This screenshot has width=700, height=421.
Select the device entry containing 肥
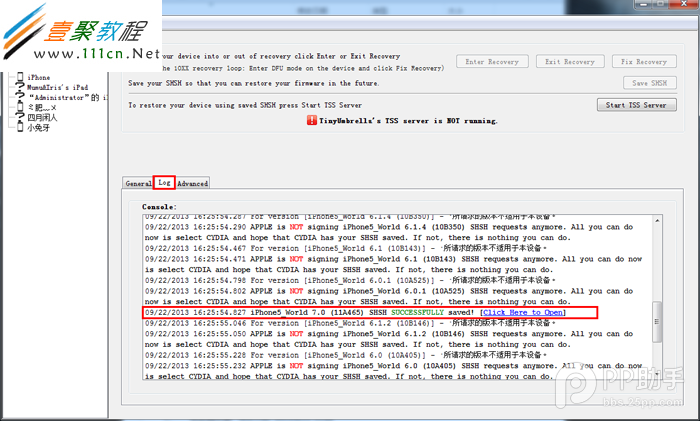(x=42, y=108)
